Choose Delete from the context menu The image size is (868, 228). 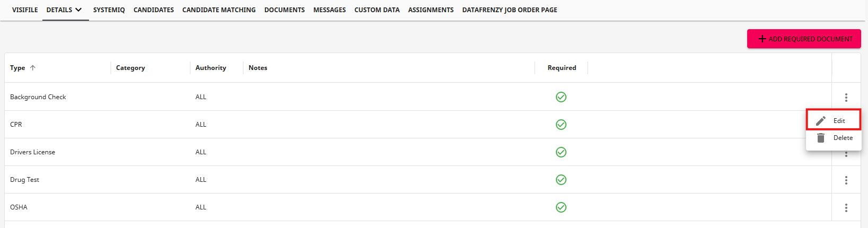[x=843, y=138]
